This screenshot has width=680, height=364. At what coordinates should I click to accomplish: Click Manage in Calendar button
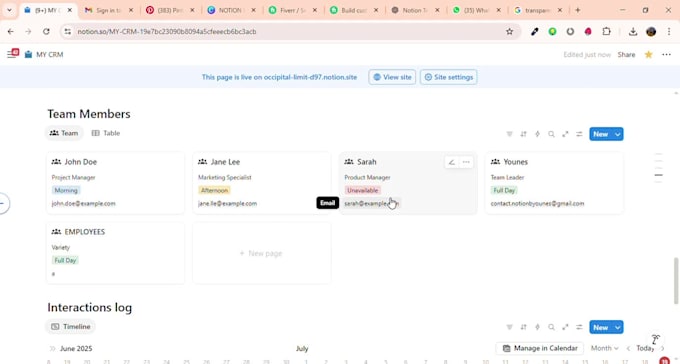(540, 348)
